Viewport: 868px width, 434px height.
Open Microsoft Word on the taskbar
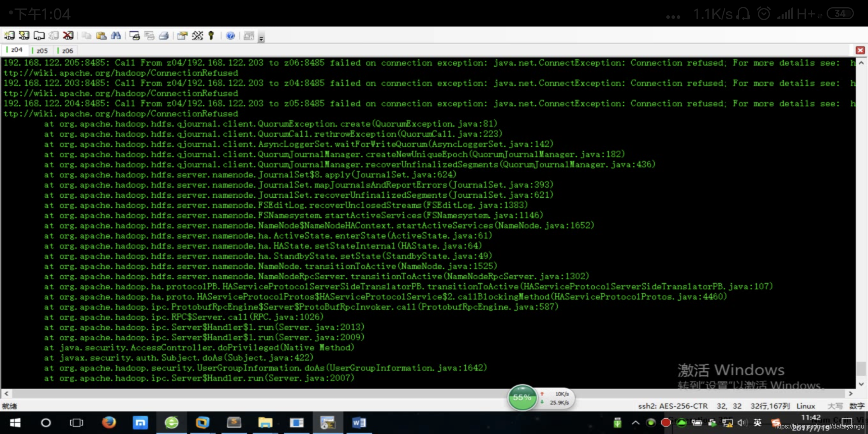point(359,423)
